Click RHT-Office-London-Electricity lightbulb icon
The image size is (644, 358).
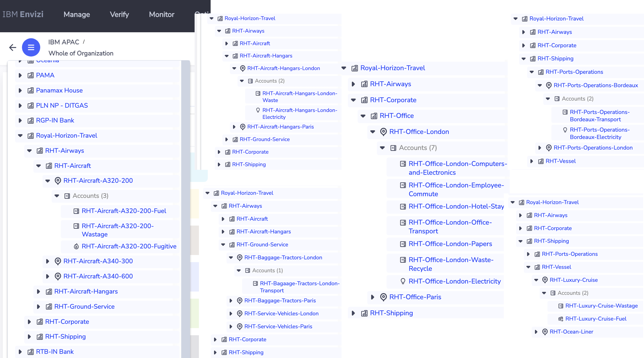click(x=403, y=281)
